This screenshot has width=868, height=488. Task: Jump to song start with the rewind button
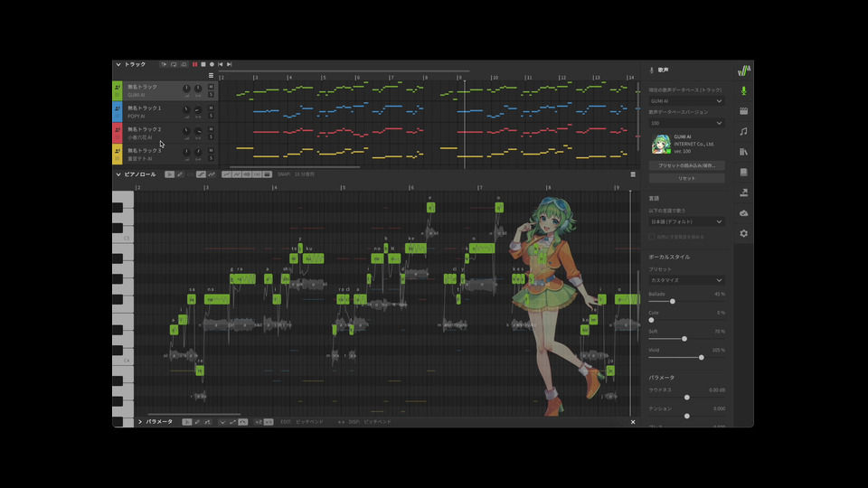[x=221, y=65]
